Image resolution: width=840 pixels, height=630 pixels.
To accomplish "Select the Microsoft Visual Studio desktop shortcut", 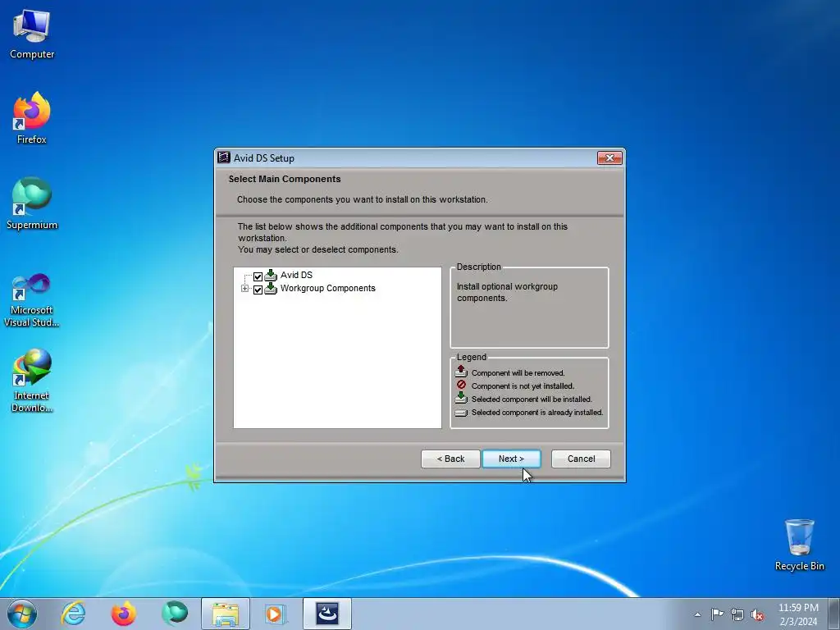I will click(32, 300).
